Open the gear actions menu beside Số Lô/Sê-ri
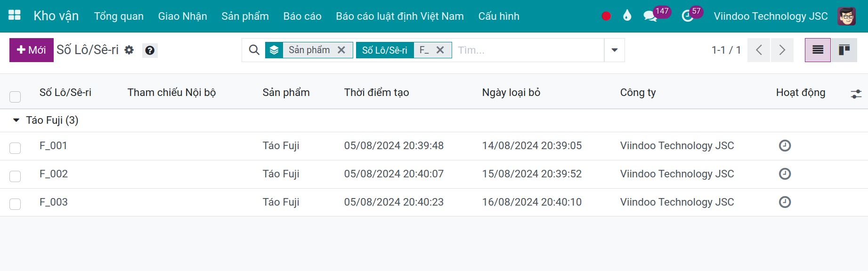Image resolution: width=868 pixels, height=271 pixels. pyautogui.click(x=129, y=50)
